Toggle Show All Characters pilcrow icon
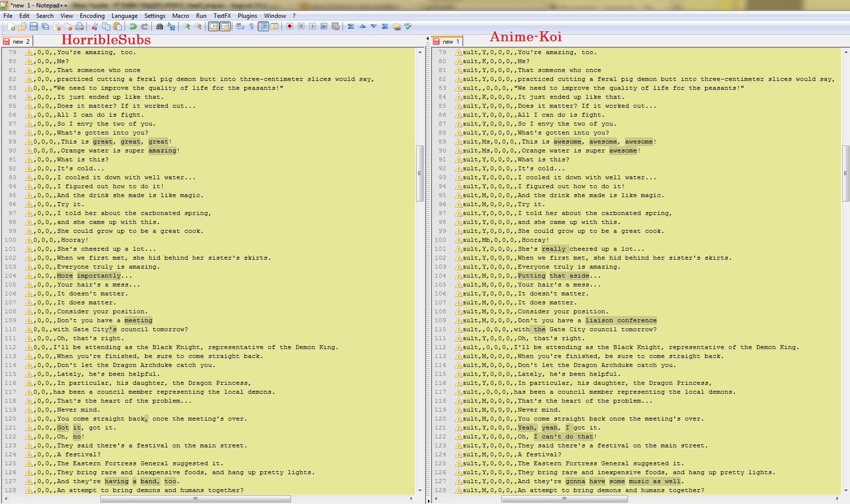This screenshot has width=850, height=504. 252,27
